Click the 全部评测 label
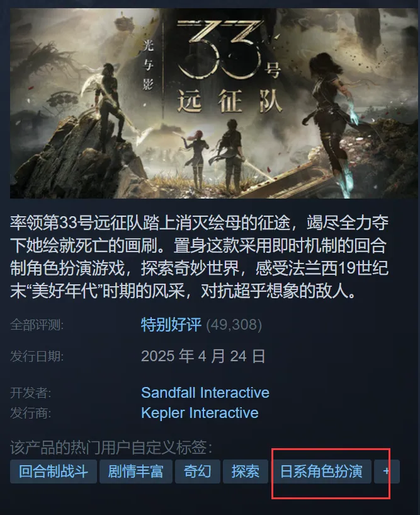The width and height of the screenshot is (420, 515). click(x=37, y=325)
